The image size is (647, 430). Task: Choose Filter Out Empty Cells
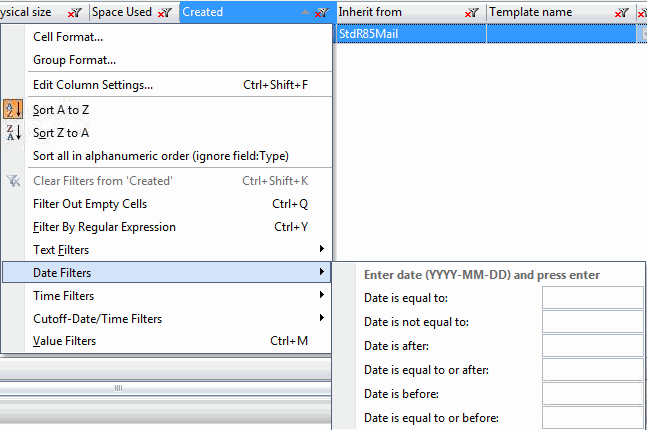167,204
